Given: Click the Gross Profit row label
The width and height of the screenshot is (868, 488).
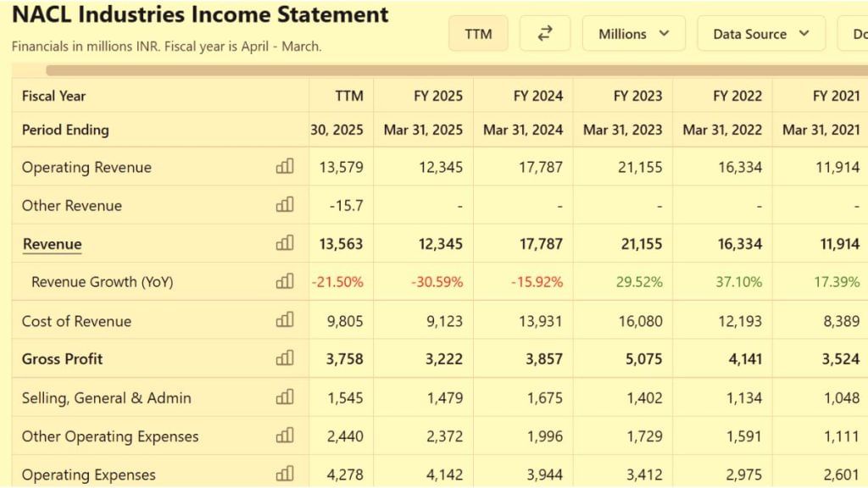Looking at the screenshot, I should click(62, 359).
